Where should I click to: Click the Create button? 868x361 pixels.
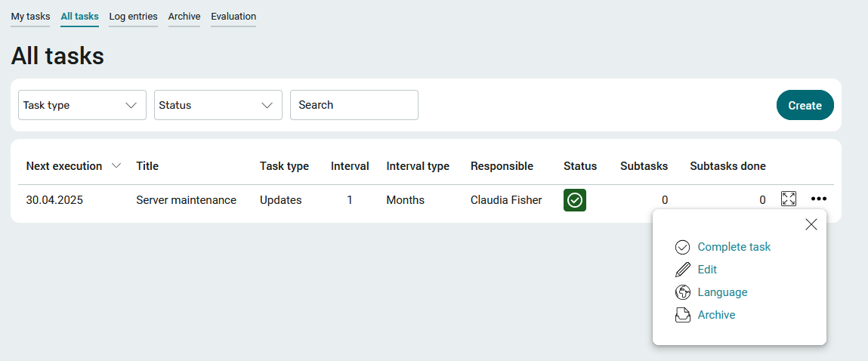(x=805, y=105)
